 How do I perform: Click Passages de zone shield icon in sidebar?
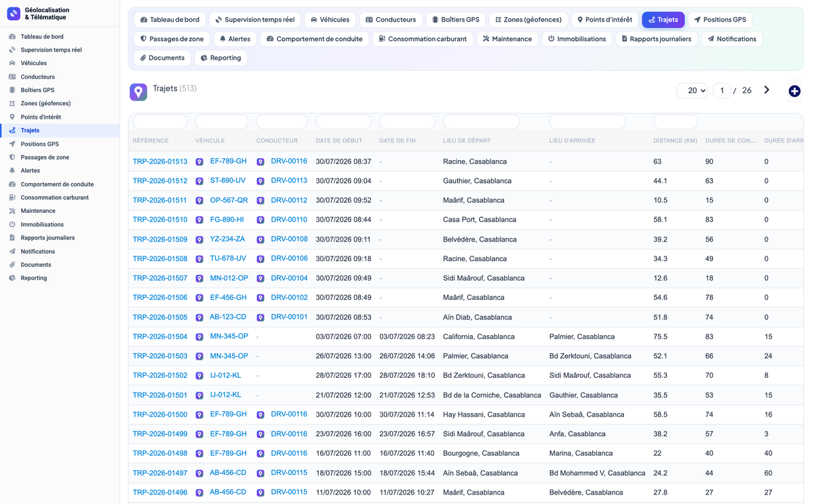(x=12, y=157)
